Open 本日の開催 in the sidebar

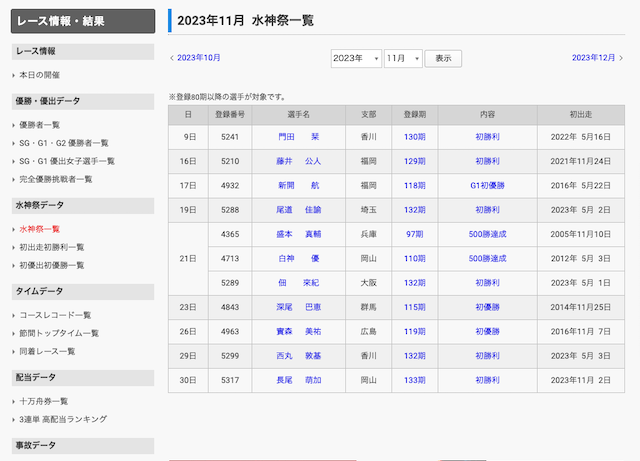[40, 75]
